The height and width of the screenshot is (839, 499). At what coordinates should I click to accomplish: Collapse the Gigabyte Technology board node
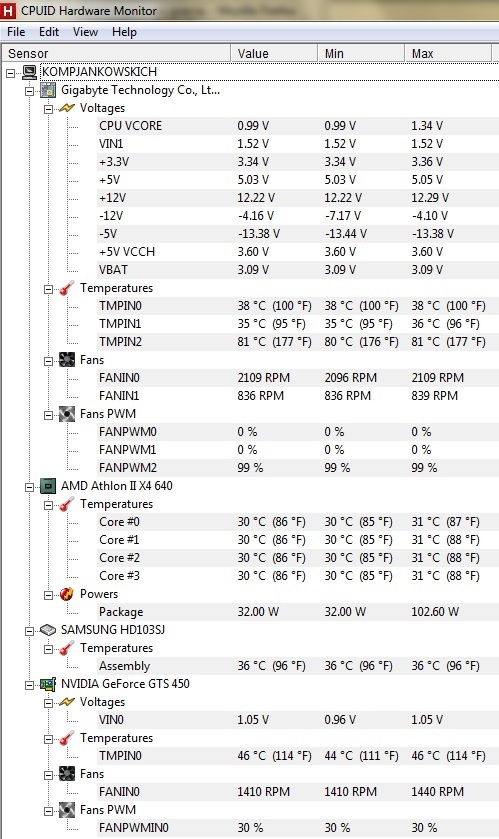pos(30,90)
